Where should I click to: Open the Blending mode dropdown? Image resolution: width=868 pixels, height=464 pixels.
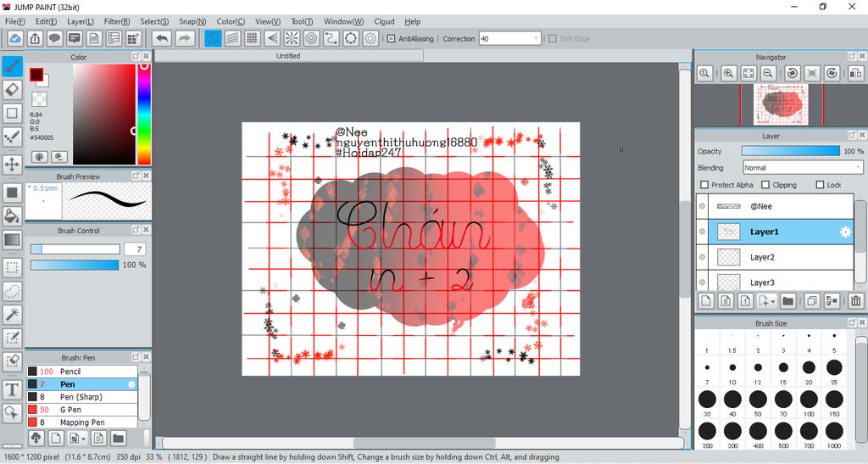(803, 168)
